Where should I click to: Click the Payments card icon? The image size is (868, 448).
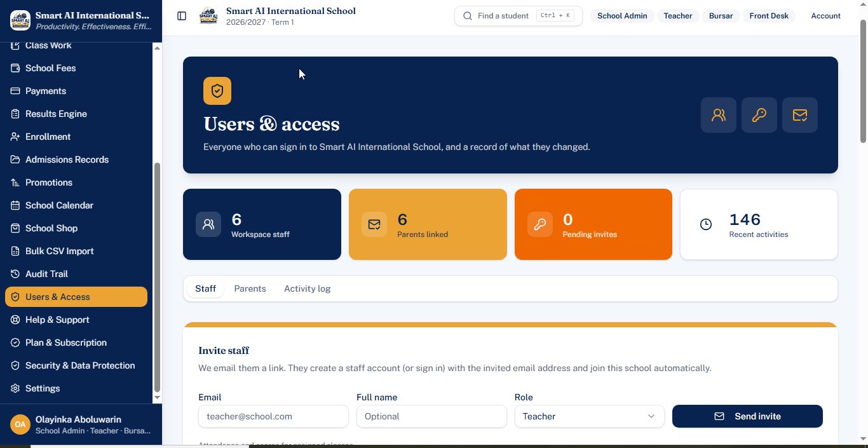15,91
